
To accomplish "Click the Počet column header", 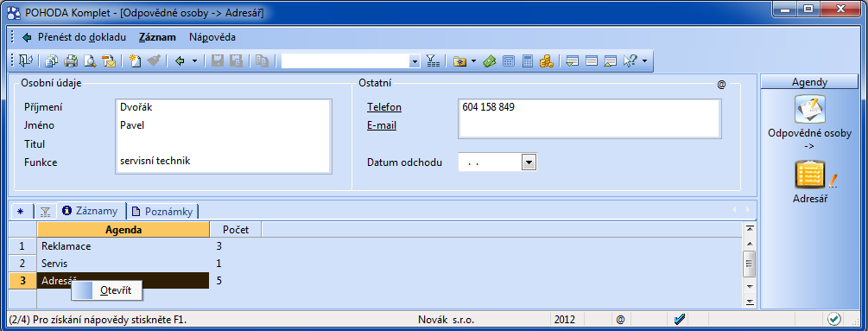I will (236, 229).
